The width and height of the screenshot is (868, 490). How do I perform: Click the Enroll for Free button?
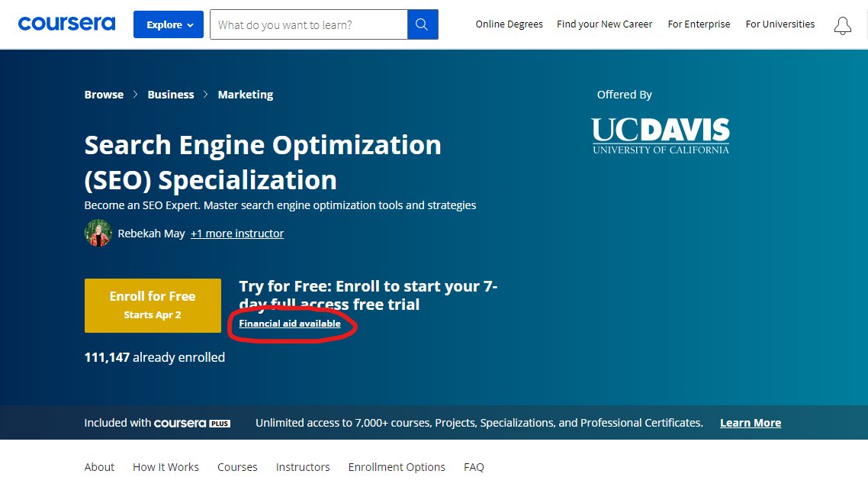pyautogui.click(x=153, y=305)
